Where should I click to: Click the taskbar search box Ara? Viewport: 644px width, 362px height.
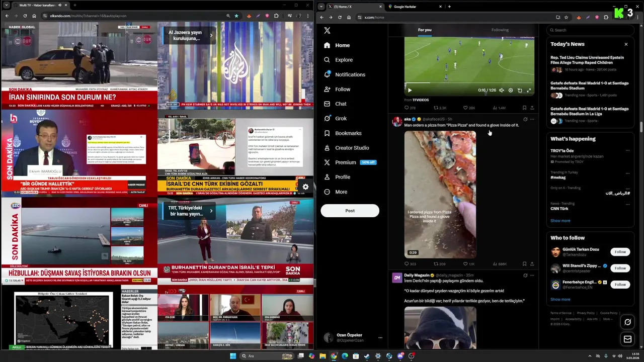pyautogui.click(x=267, y=356)
